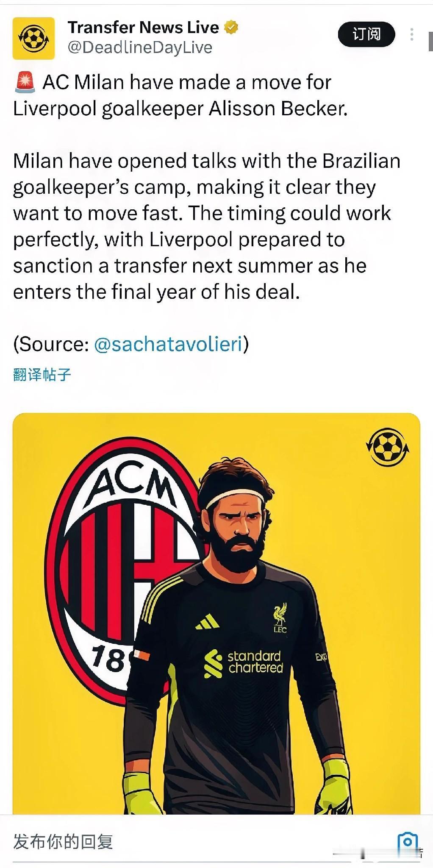Click the Transfer News Live account name
The image size is (433, 868).
coord(143,28)
